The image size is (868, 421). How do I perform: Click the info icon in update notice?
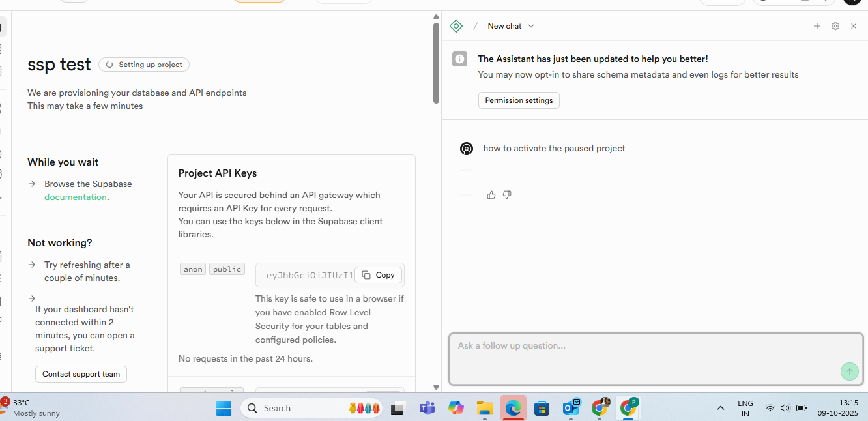pos(460,59)
